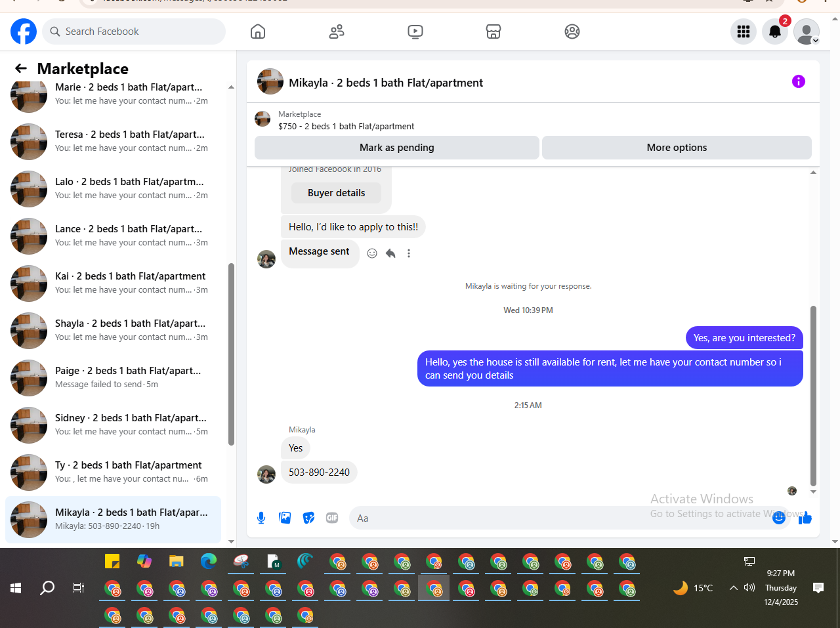This screenshot has height=628, width=840.
Task: Open Sidney's conversation
Action: pos(113,425)
